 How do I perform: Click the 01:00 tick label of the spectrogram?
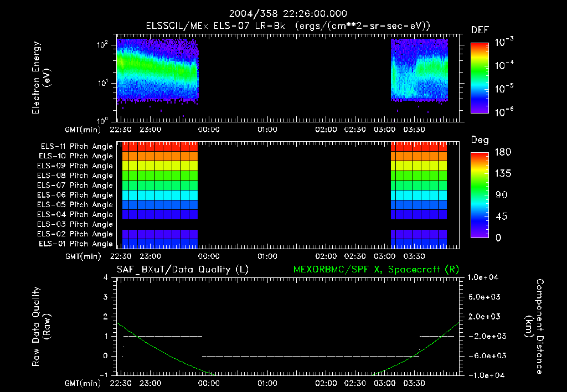tap(267, 130)
